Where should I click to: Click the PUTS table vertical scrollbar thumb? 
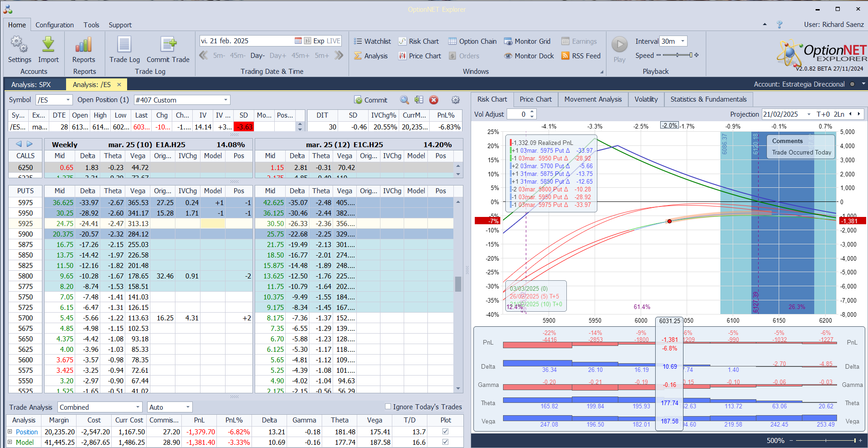coord(458,283)
